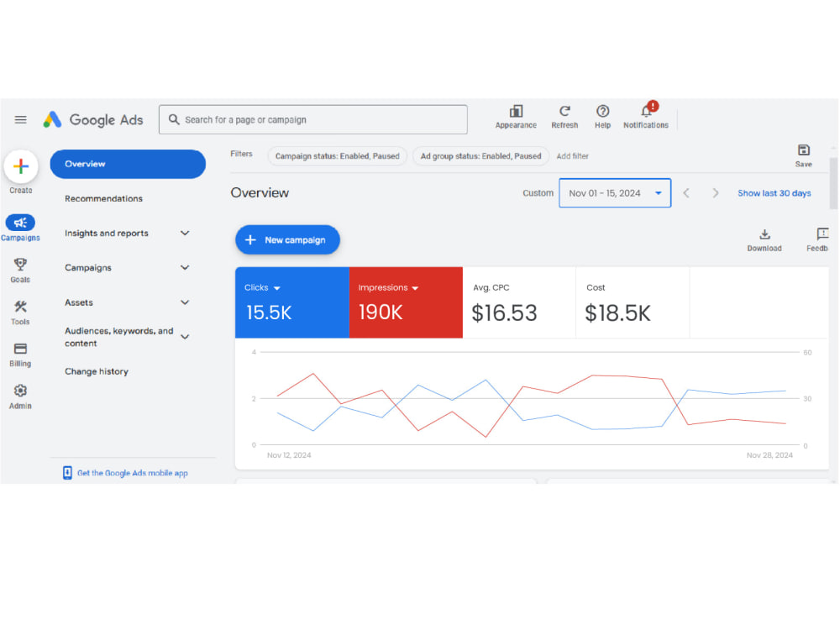Select the Avg. CPC metric card
The width and height of the screenshot is (840, 630).
519,302
